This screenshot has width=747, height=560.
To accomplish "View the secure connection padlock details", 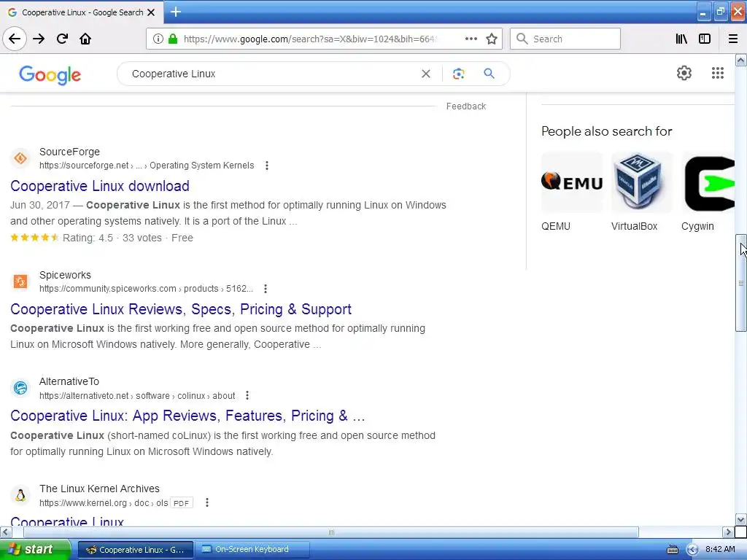I will point(173,39).
